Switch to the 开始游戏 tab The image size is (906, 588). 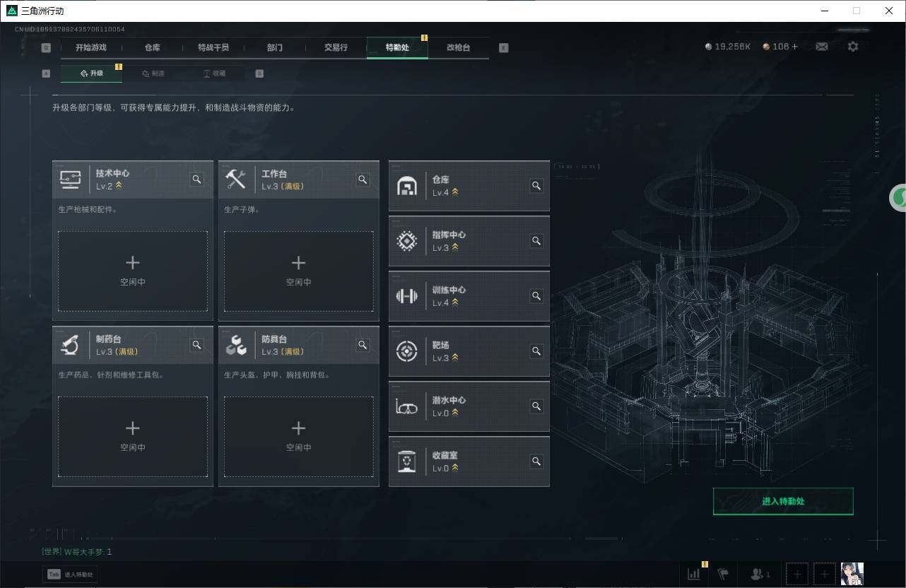pos(91,47)
